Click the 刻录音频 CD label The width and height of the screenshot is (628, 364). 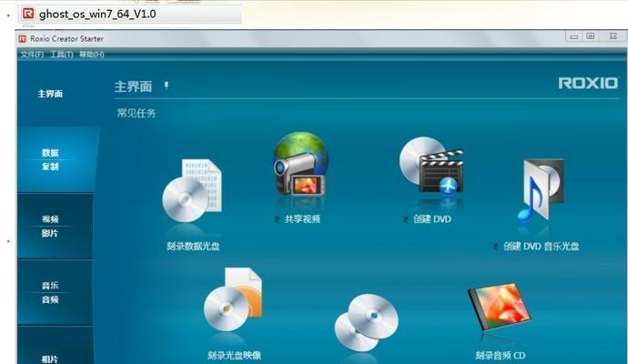(501, 355)
